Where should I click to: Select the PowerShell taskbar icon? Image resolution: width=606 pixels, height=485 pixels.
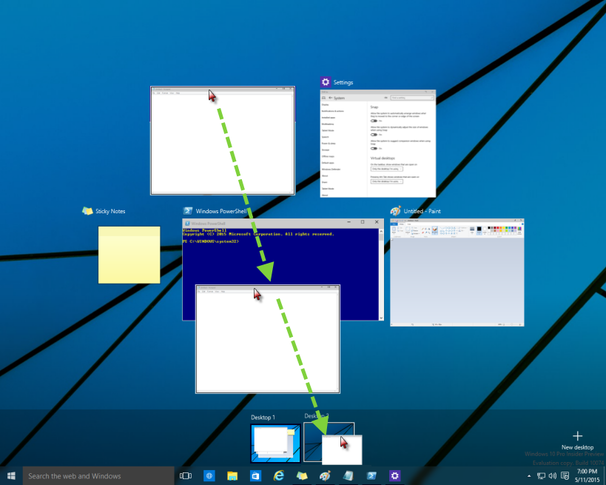click(x=371, y=476)
